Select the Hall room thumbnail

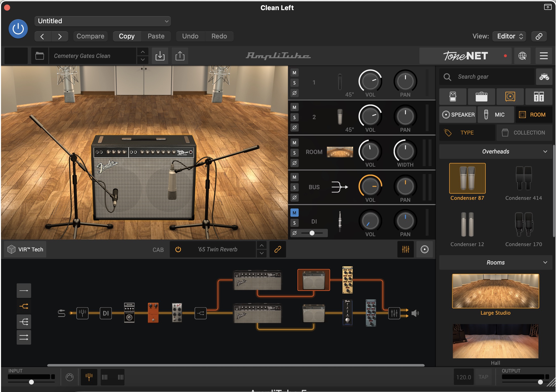click(496, 341)
